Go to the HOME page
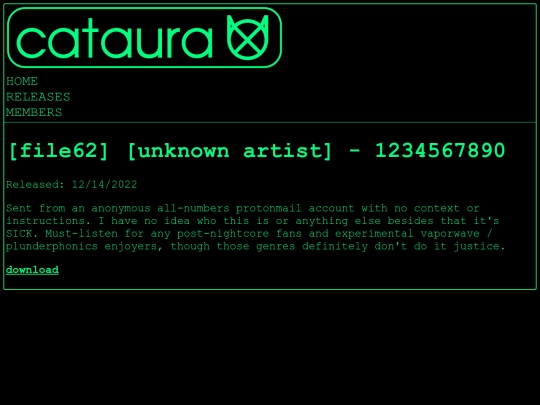Viewport: 540px width, 405px height. click(x=22, y=81)
